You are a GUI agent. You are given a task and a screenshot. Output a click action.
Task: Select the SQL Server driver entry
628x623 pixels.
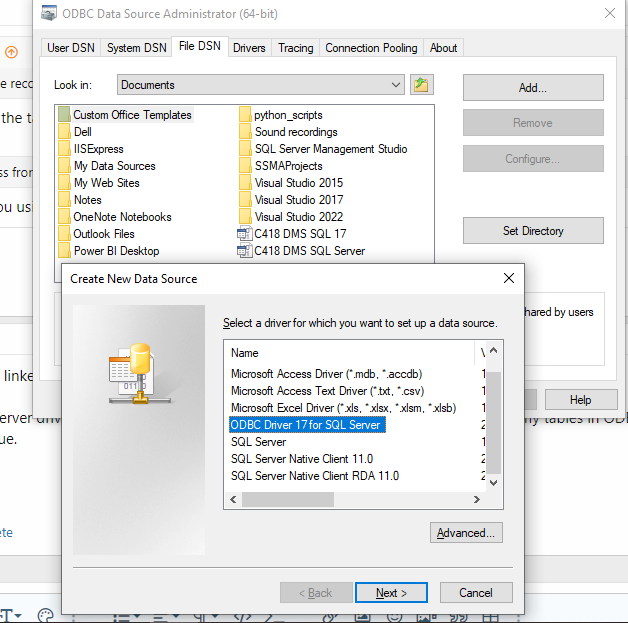pos(259,442)
